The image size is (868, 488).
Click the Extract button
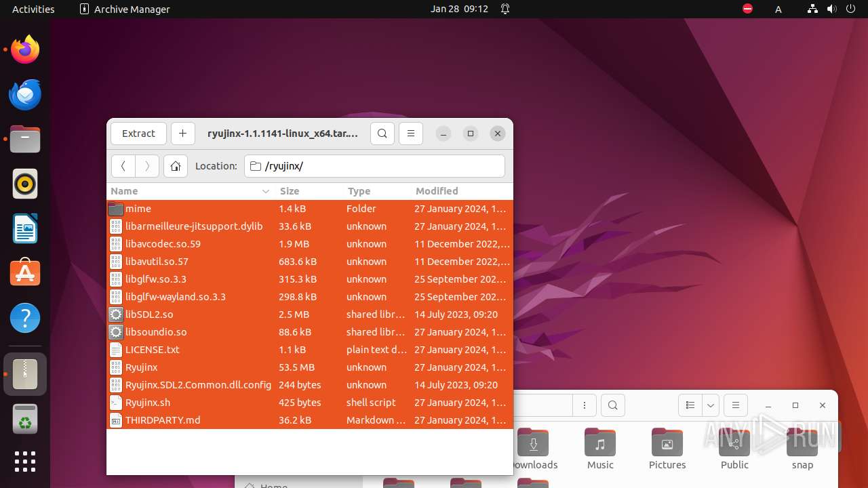[138, 134]
